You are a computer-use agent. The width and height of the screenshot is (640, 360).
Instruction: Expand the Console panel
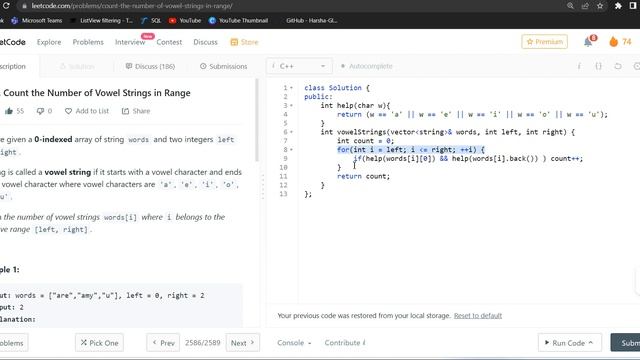click(x=294, y=343)
